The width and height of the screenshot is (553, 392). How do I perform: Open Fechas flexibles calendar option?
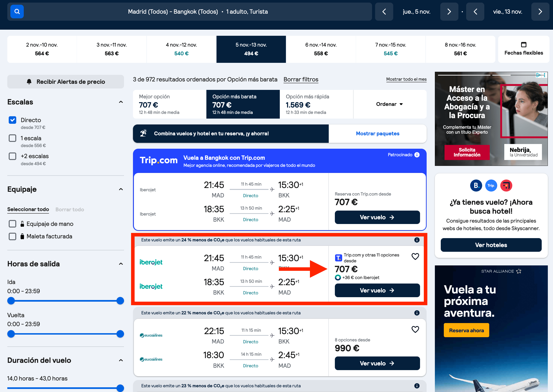coord(524,49)
